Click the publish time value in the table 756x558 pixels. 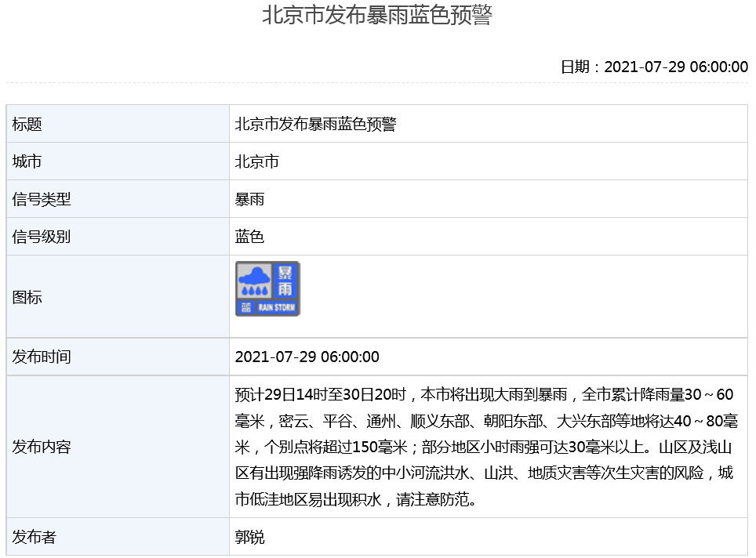point(307,357)
